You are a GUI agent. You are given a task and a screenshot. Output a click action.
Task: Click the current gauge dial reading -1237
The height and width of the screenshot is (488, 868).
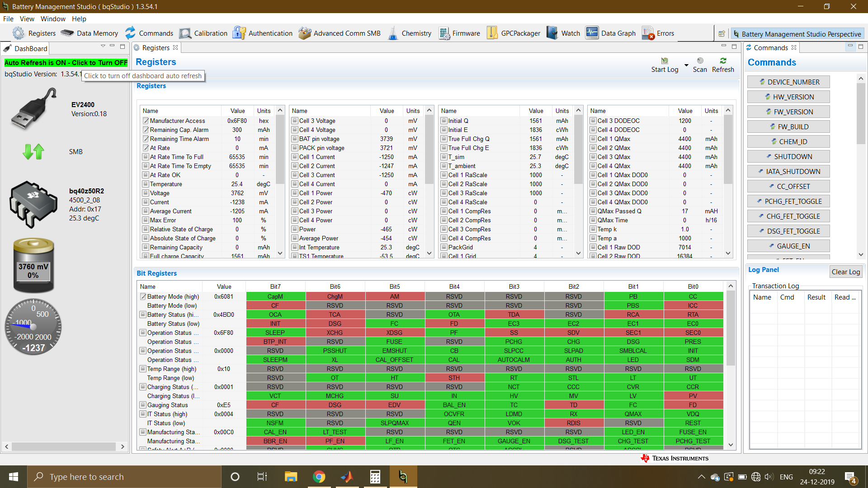coord(33,327)
